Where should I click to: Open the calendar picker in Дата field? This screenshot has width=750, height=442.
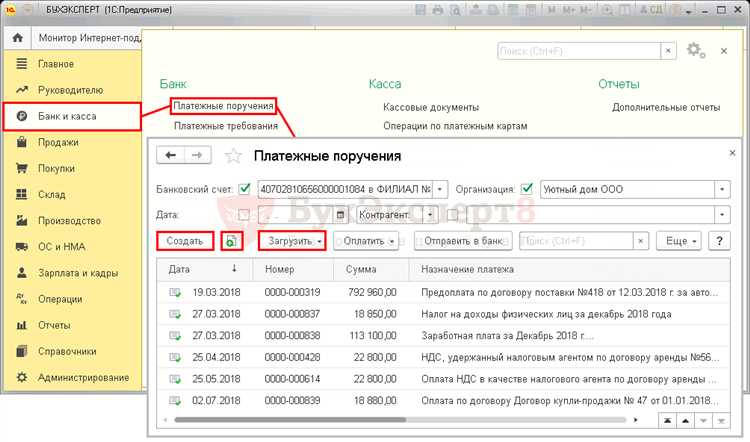tap(340, 215)
